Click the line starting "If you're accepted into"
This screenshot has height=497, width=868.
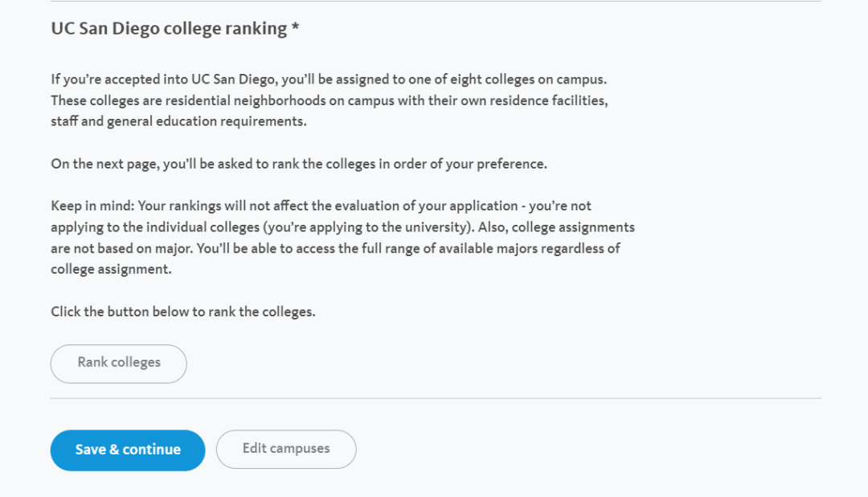(329, 79)
